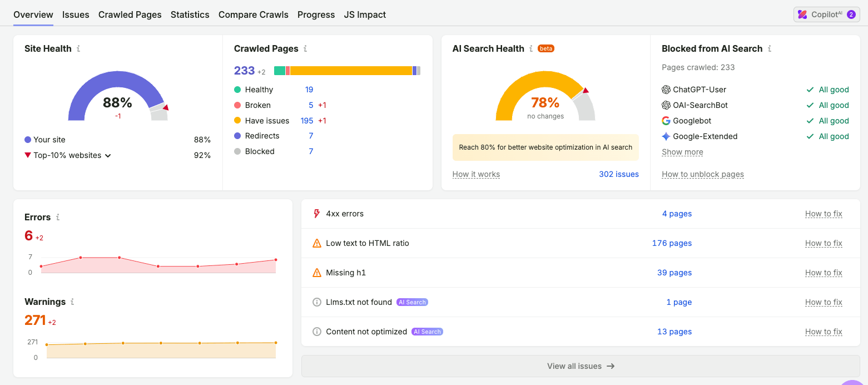
Task: Click the warning triangle icon for Missing h1
Action: pos(317,273)
